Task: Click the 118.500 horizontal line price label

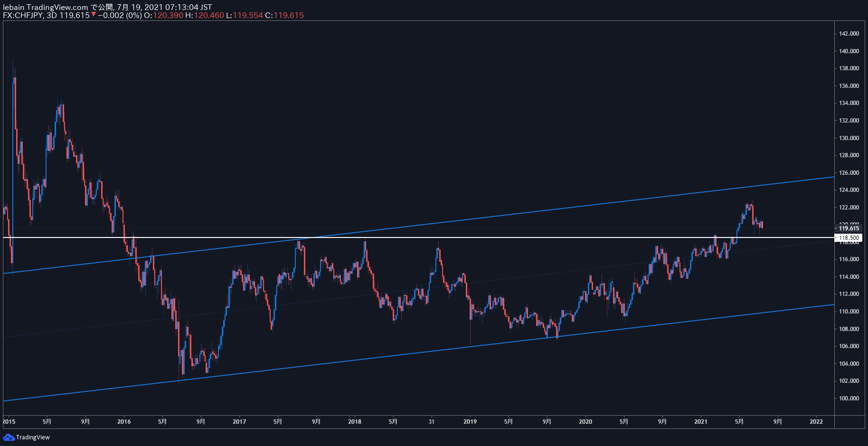Action: pyautogui.click(x=849, y=237)
